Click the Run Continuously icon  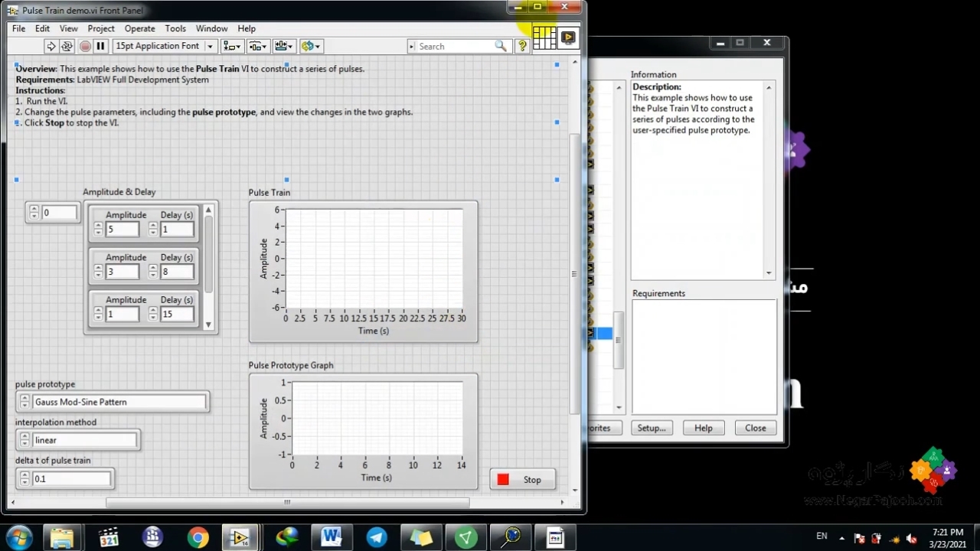(x=67, y=47)
